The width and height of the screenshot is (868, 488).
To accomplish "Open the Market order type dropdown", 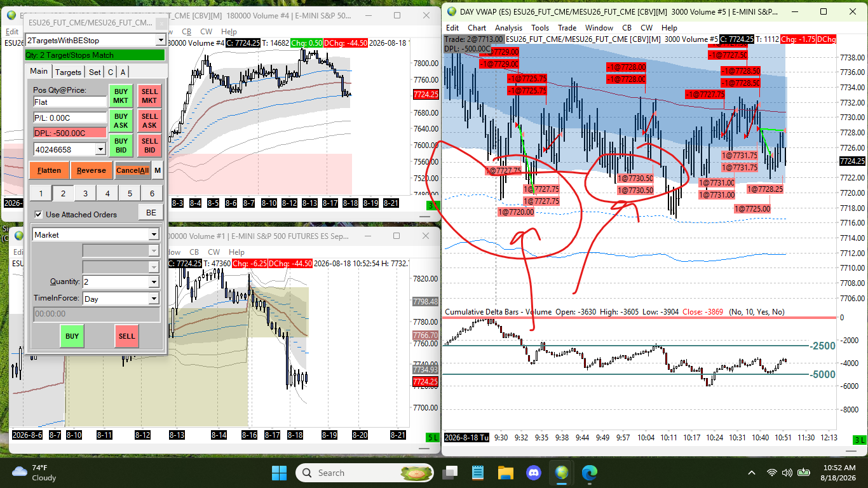I will (154, 234).
